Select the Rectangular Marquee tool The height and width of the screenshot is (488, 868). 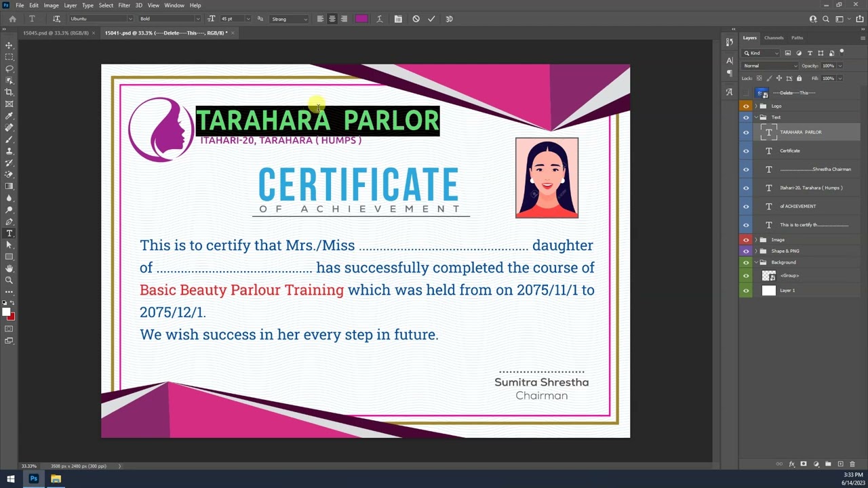(x=9, y=57)
